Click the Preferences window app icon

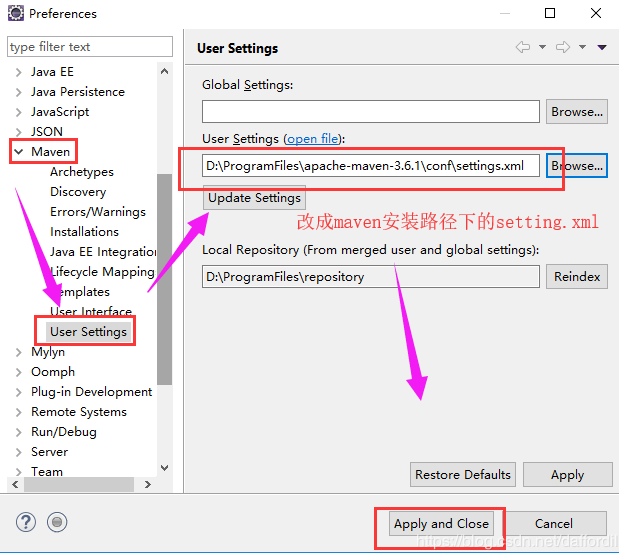(x=16, y=13)
